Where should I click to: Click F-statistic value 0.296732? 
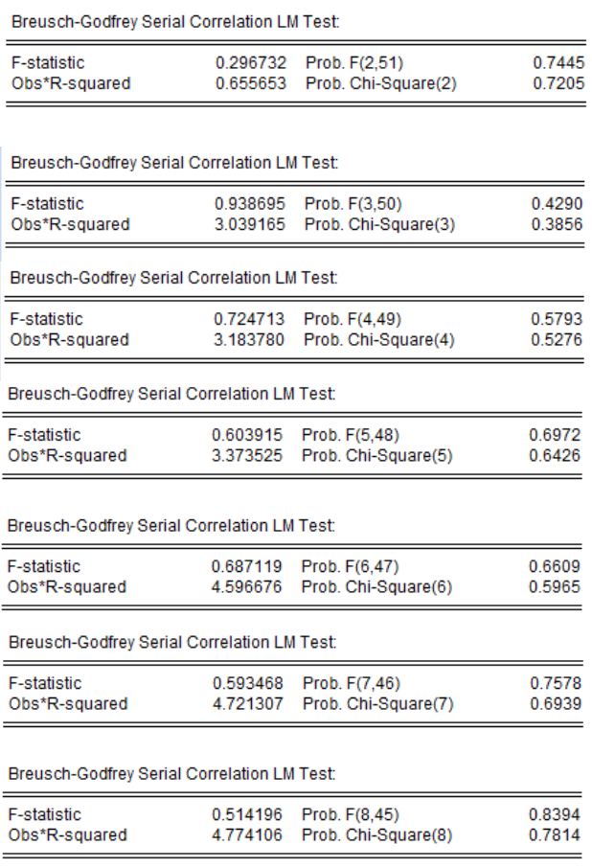[251, 62]
